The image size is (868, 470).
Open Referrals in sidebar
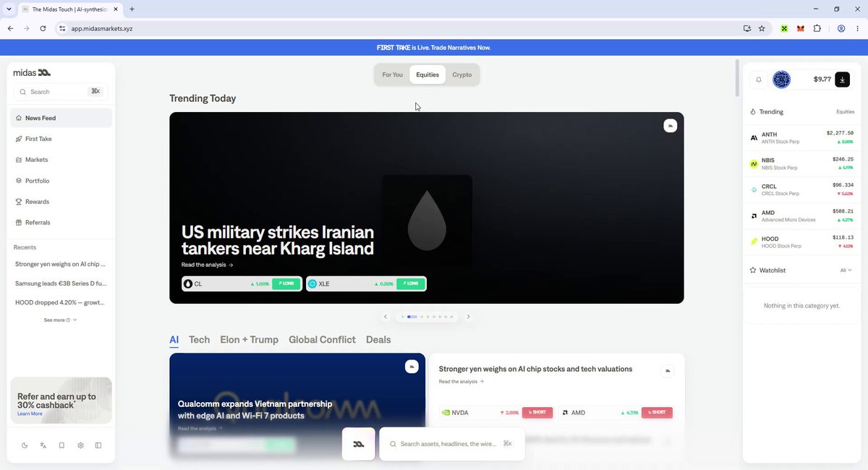(x=61, y=223)
